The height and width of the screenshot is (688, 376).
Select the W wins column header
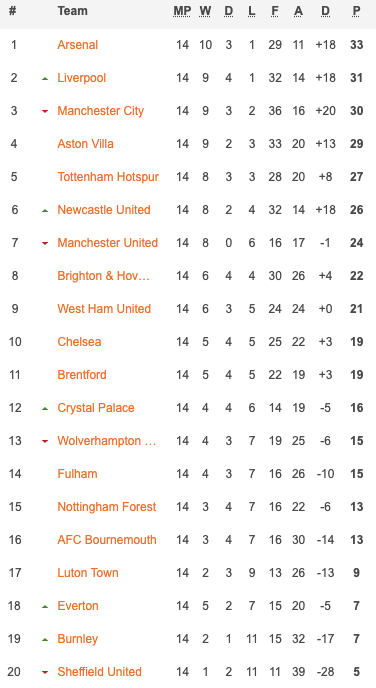205,11
